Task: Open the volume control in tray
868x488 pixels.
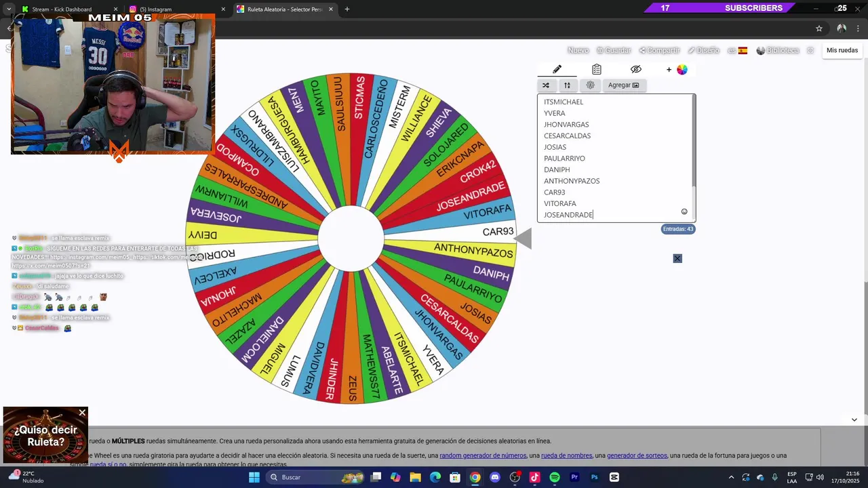Action: [820, 477]
